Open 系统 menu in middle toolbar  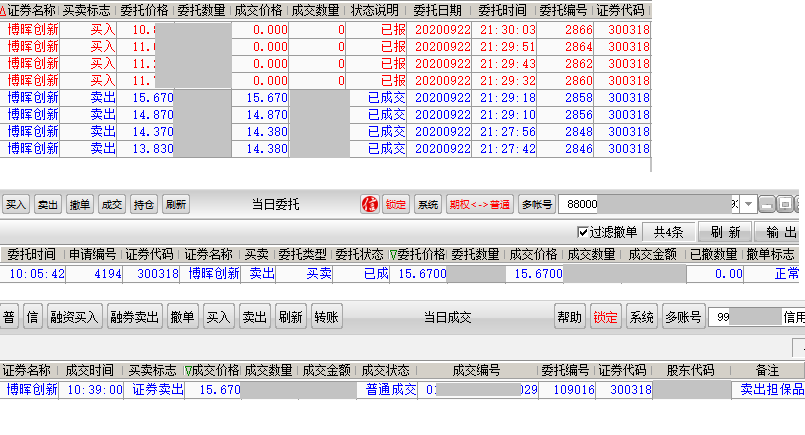(428, 204)
